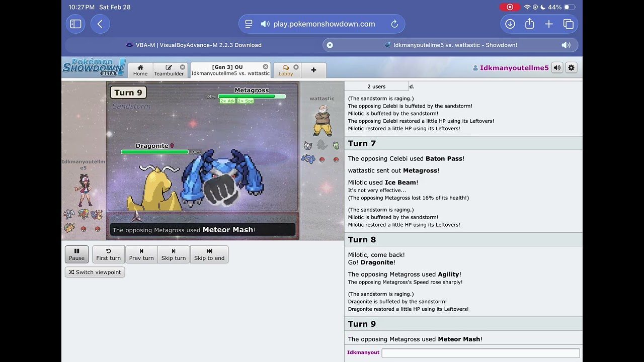Click the 2× Atk boost badge

tap(227, 101)
